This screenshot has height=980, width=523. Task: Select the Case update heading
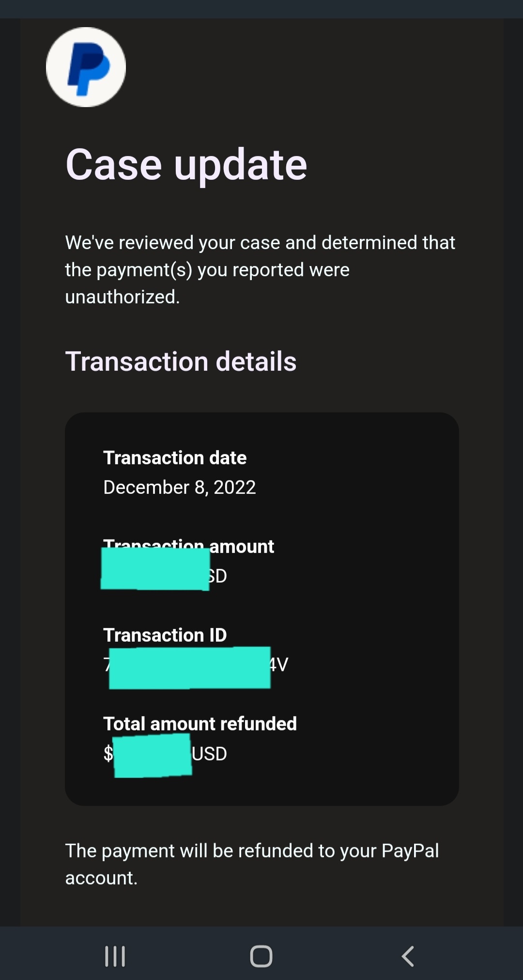click(x=186, y=165)
